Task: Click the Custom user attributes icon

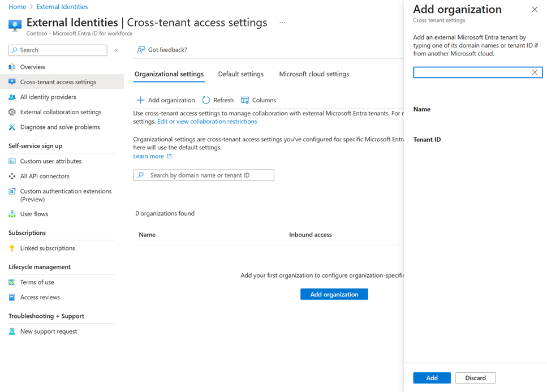Action: (12, 161)
